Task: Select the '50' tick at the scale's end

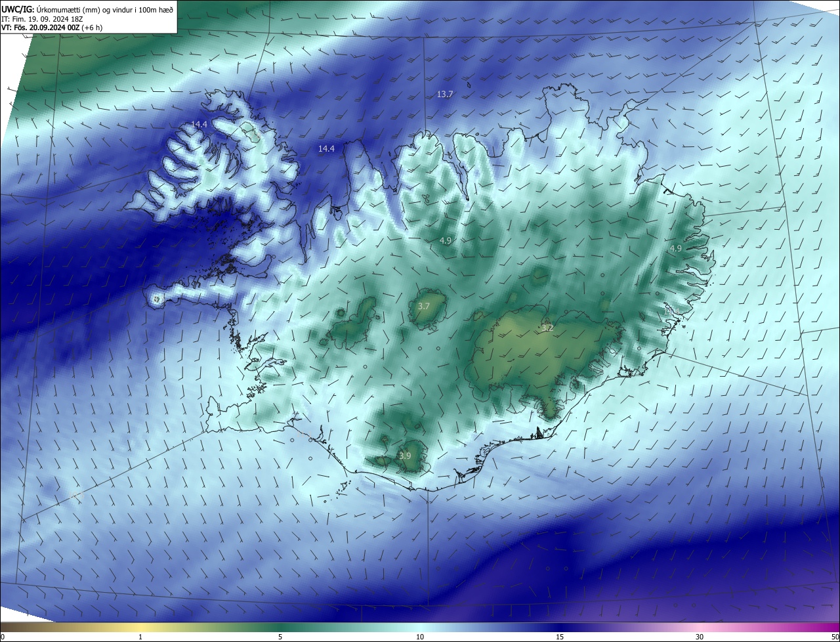Action: coord(834,637)
